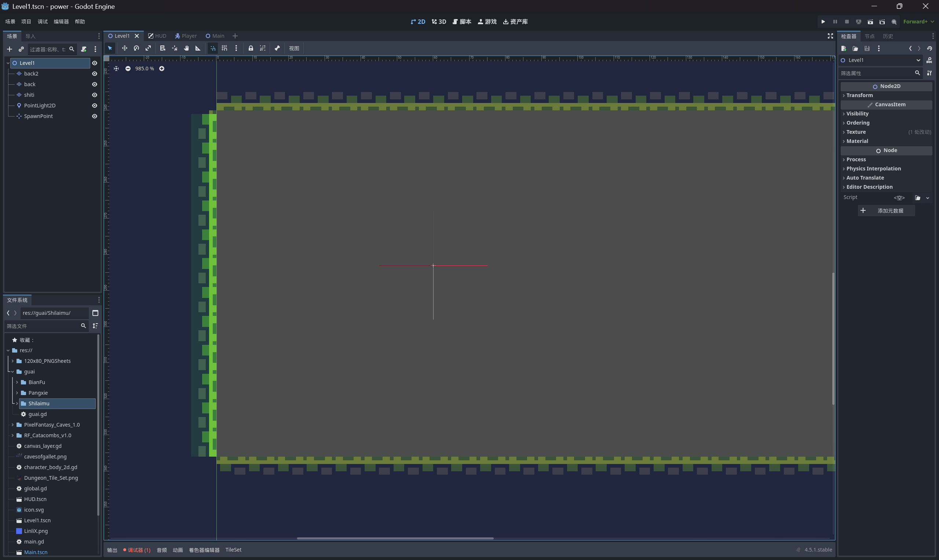Viewport: 939px width, 560px height.
Task: Select the Move mode tool
Action: 124,48
